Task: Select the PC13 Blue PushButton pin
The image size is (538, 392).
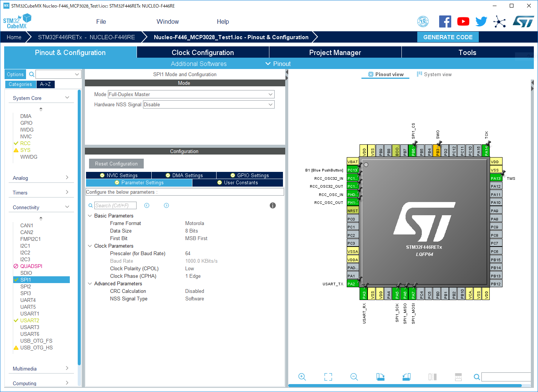Action: 353,170
